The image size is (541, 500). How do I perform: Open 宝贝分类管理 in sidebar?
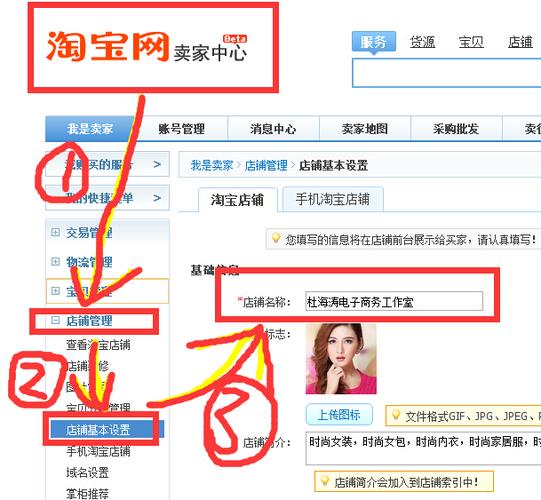[x=98, y=408]
